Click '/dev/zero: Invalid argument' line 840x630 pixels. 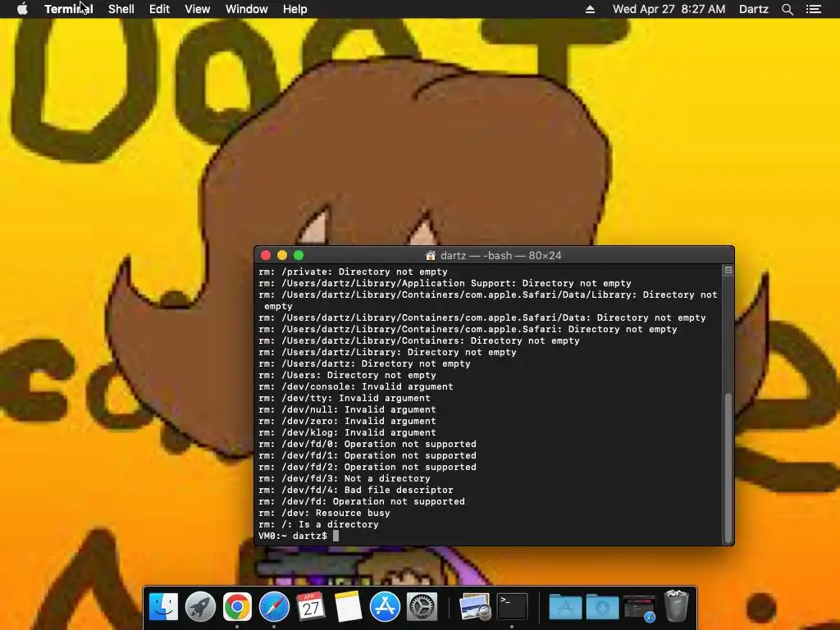pyautogui.click(x=347, y=421)
